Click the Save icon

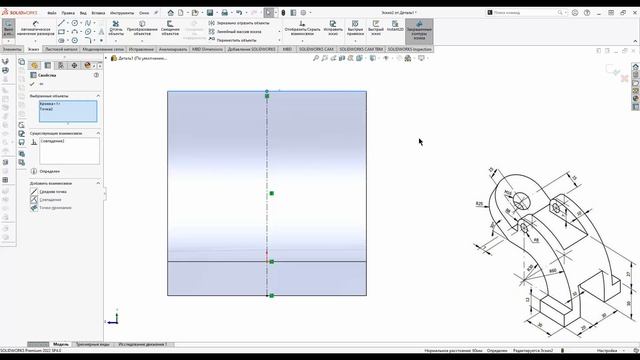click(210, 13)
